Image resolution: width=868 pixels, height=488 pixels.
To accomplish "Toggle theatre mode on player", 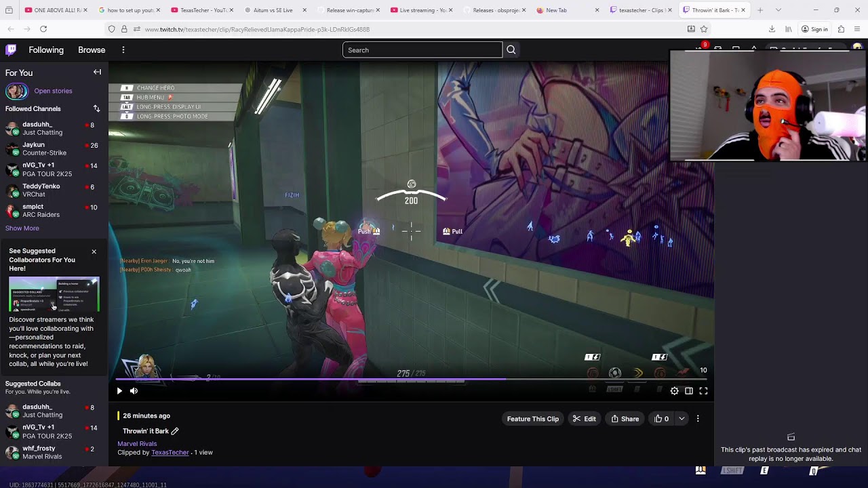I will point(688,390).
